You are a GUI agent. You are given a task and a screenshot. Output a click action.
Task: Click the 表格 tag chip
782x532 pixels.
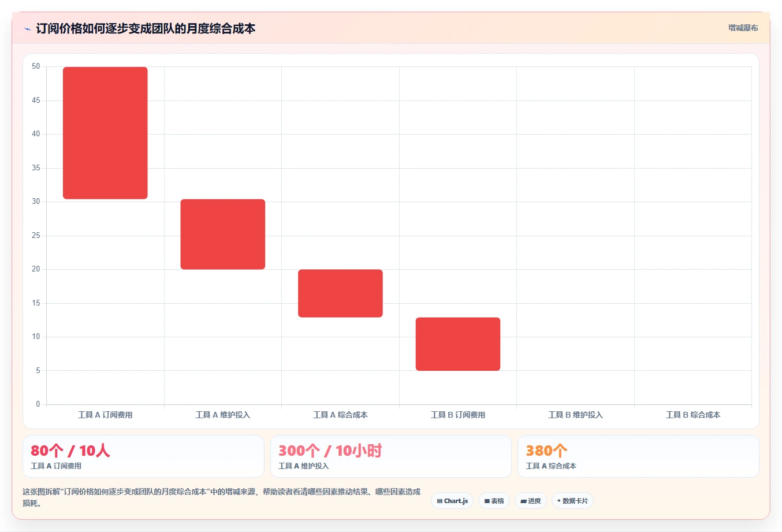point(494,501)
